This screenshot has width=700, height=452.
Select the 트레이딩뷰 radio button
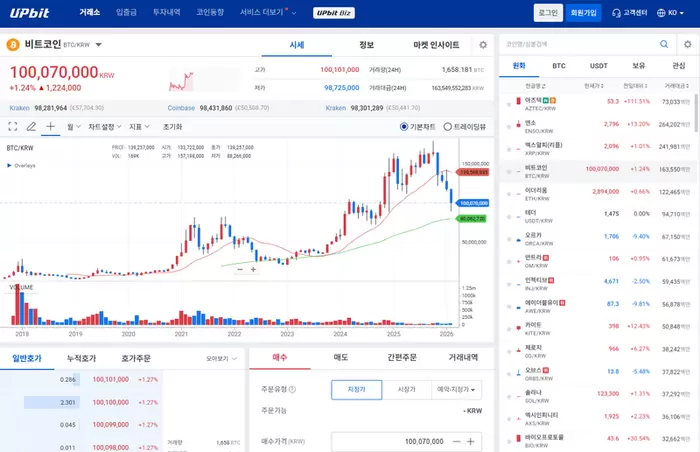(447, 127)
